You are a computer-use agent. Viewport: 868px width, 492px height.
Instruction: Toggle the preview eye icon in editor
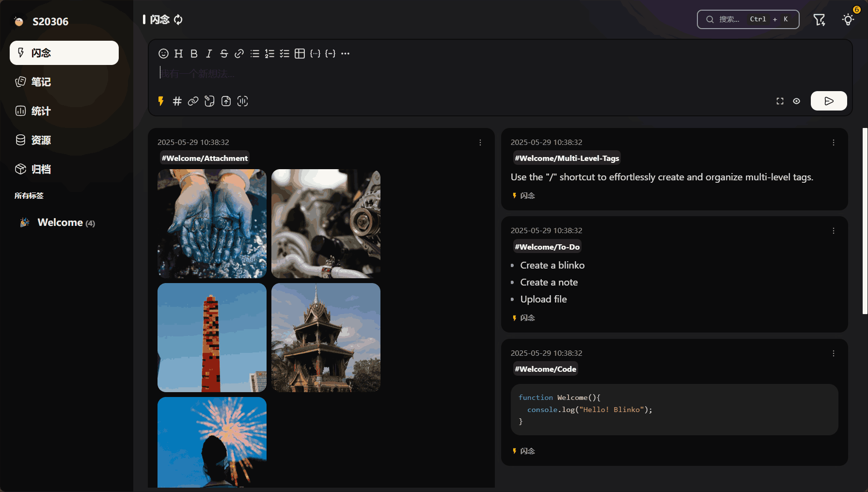(796, 101)
